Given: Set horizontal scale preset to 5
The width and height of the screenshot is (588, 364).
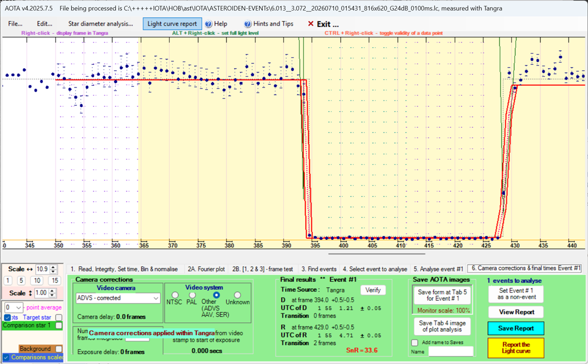Looking at the screenshot, I should (21, 280).
